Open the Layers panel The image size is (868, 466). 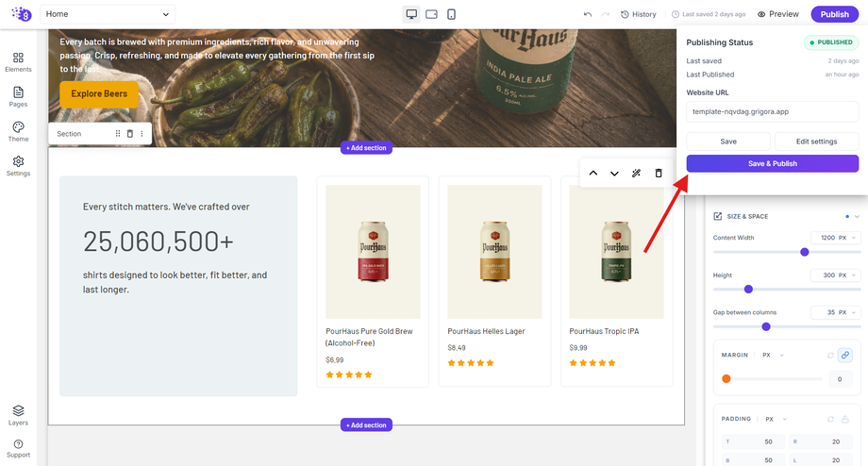pos(18,415)
